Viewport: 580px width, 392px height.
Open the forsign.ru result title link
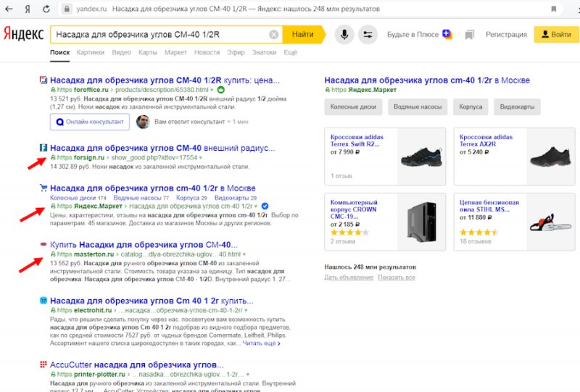click(162, 148)
